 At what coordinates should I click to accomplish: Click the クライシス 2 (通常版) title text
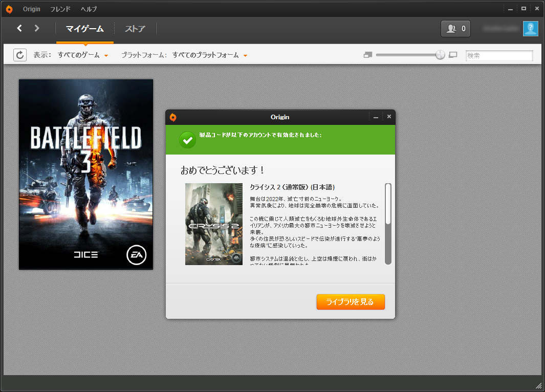292,187
